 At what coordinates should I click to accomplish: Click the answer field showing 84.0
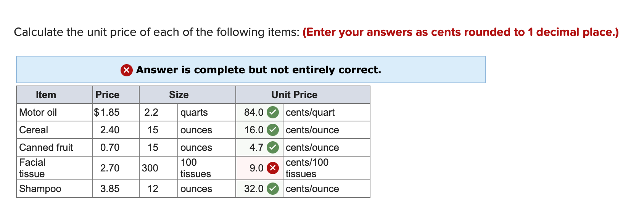(x=253, y=112)
